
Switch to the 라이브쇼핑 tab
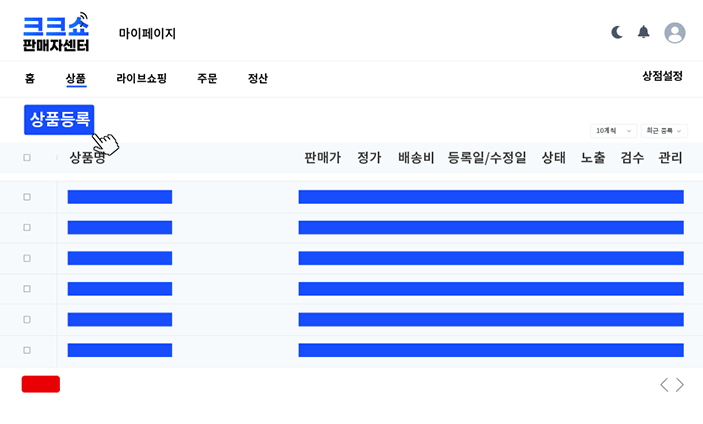tap(141, 78)
